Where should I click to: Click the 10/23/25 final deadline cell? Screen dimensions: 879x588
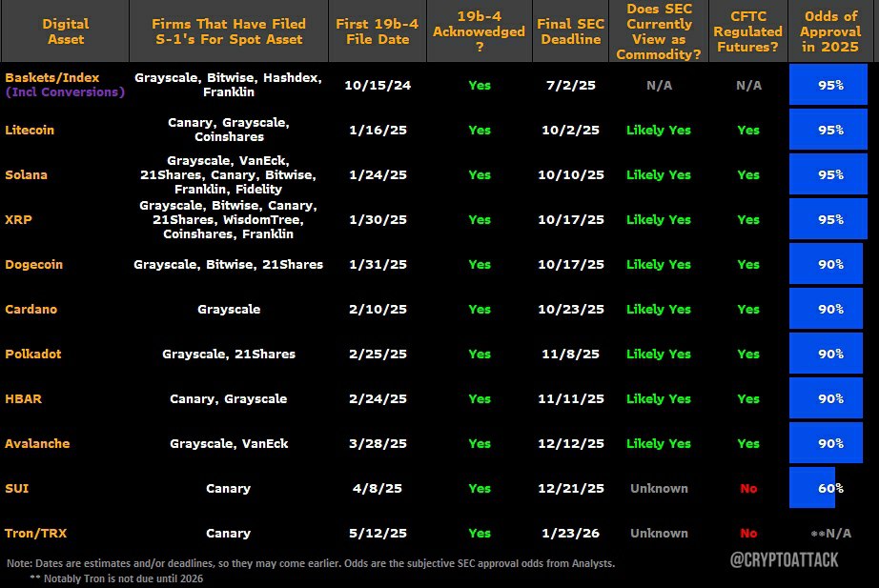[x=571, y=310]
